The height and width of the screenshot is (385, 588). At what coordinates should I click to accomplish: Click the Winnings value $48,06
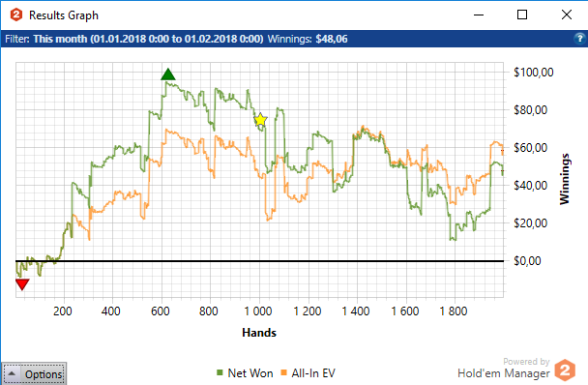click(332, 39)
